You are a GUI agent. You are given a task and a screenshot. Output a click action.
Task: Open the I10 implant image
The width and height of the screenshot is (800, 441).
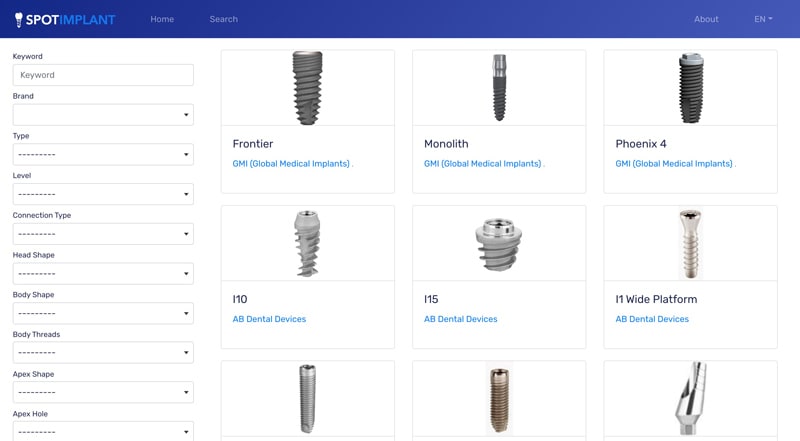click(x=307, y=243)
